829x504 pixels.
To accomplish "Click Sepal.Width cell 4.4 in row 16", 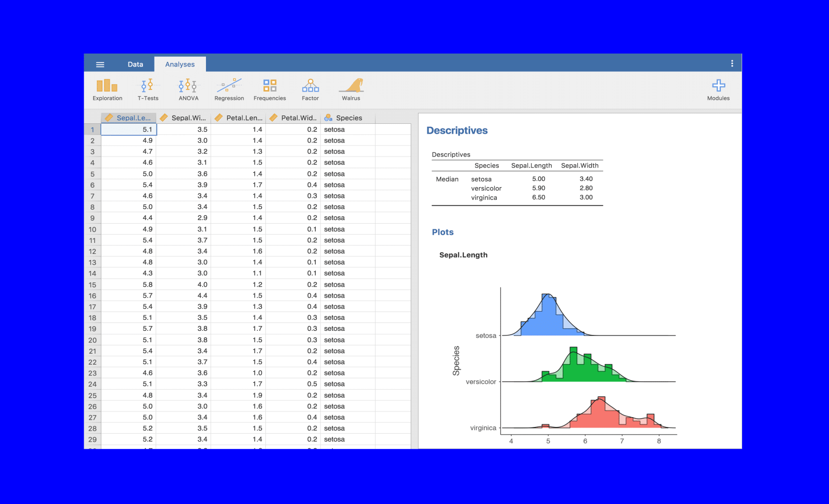I will (x=184, y=295).
